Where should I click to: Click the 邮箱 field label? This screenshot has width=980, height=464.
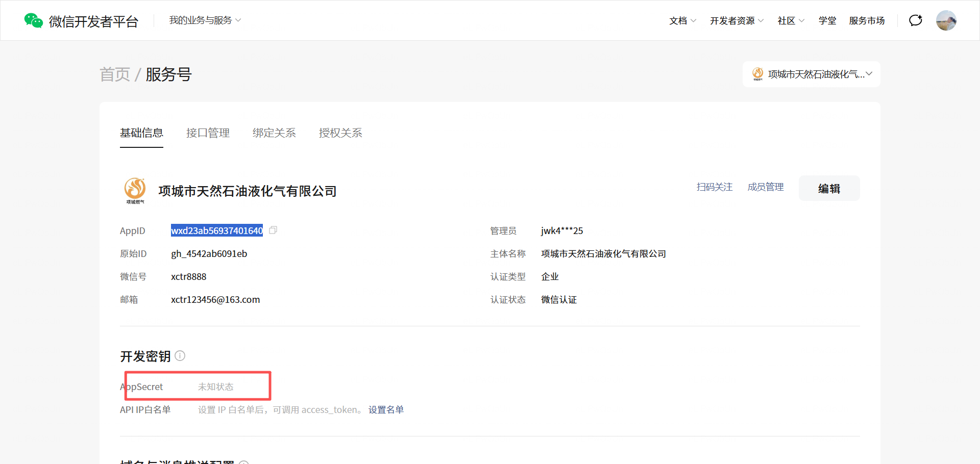tap(129, 300)
